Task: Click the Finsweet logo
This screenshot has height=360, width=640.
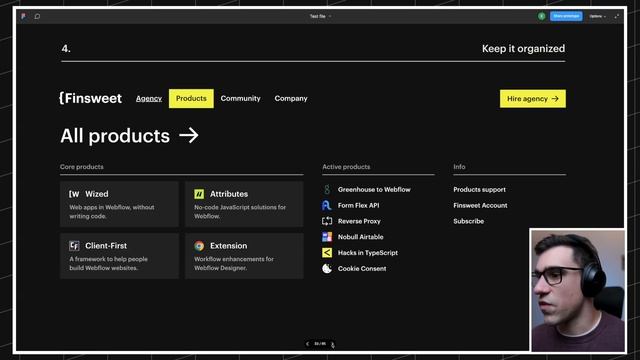Action: coord(90,98)
